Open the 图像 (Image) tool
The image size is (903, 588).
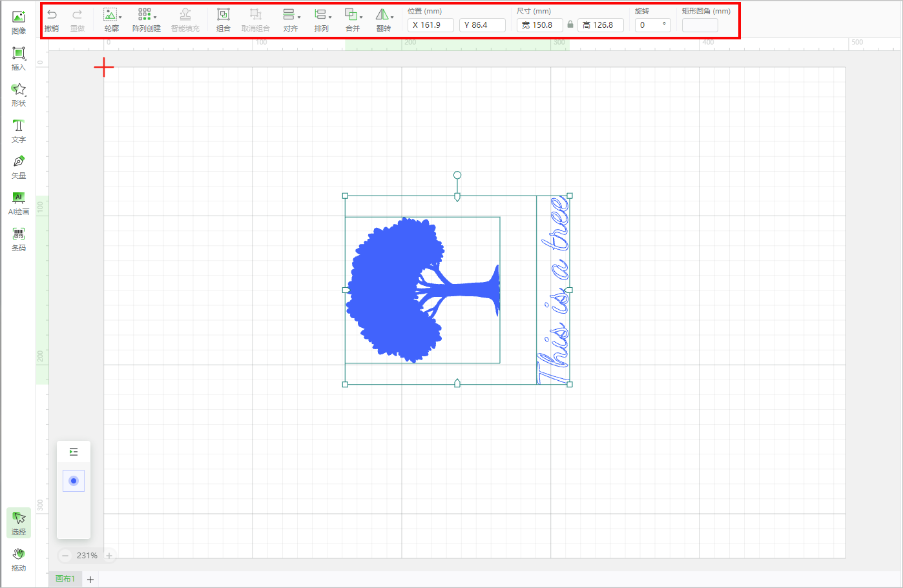pyautogui.click(x=19, y=22)
